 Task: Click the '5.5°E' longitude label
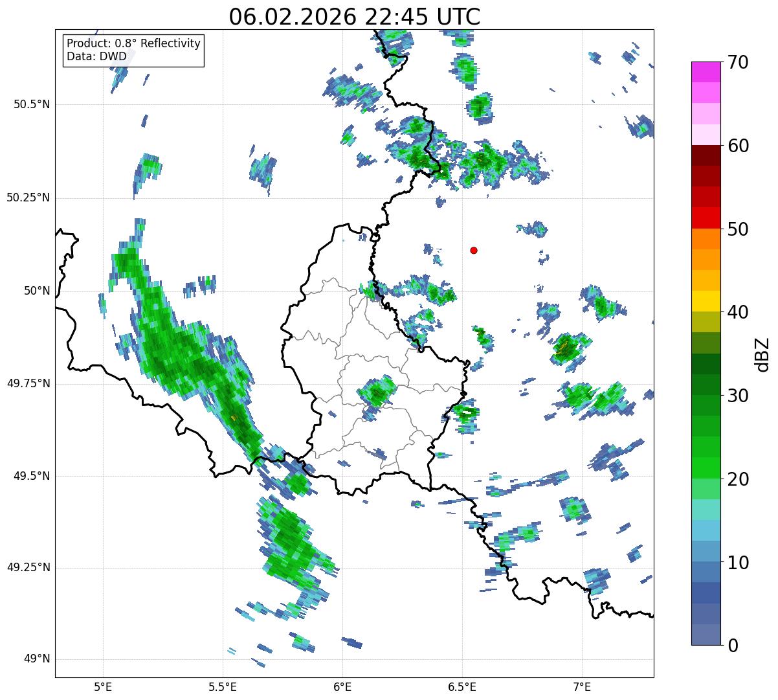223,686
